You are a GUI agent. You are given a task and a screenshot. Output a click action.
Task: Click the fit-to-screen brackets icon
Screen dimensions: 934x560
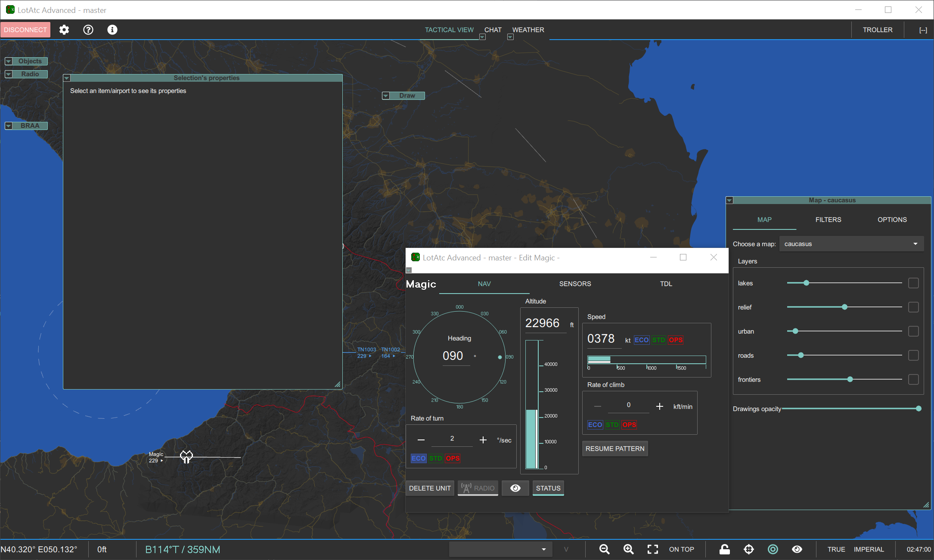pyautogui.click(x=653, y=549)
